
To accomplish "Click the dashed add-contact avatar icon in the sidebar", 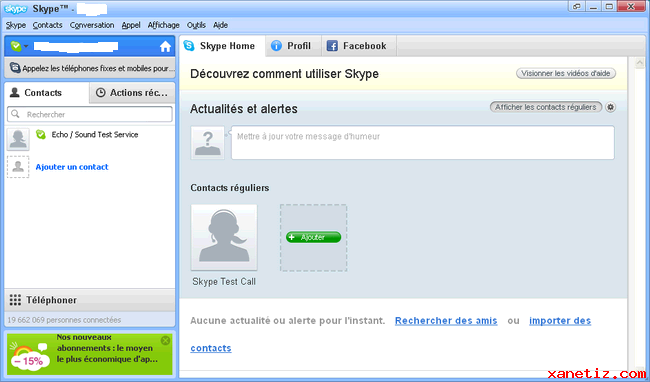I will click(x=18, y=167).
